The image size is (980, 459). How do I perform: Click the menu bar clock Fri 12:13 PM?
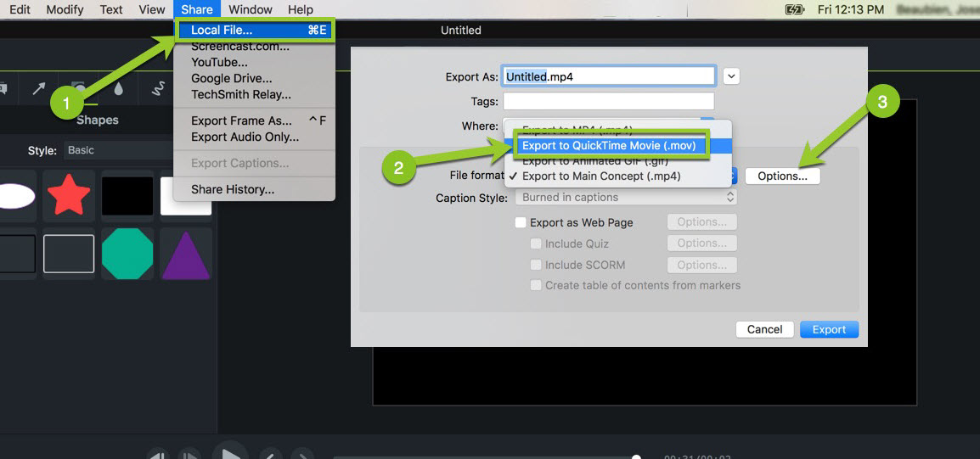click(851, 9)
